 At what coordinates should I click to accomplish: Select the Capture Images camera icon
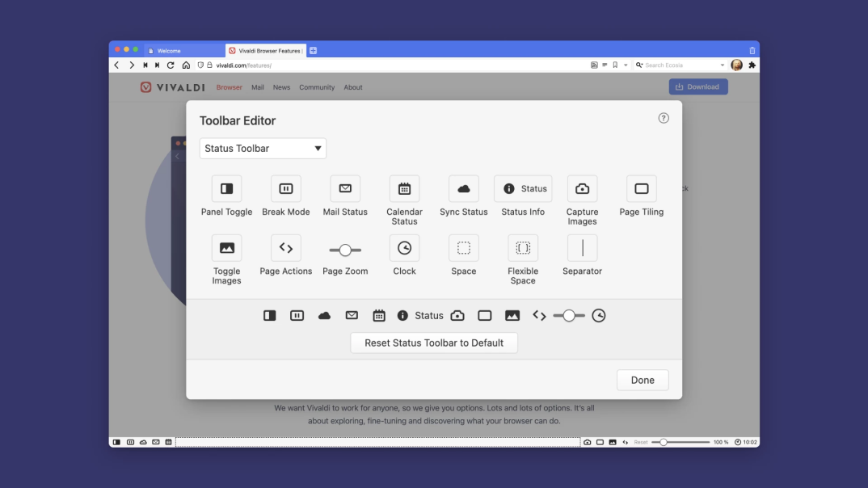pos(582,188)
